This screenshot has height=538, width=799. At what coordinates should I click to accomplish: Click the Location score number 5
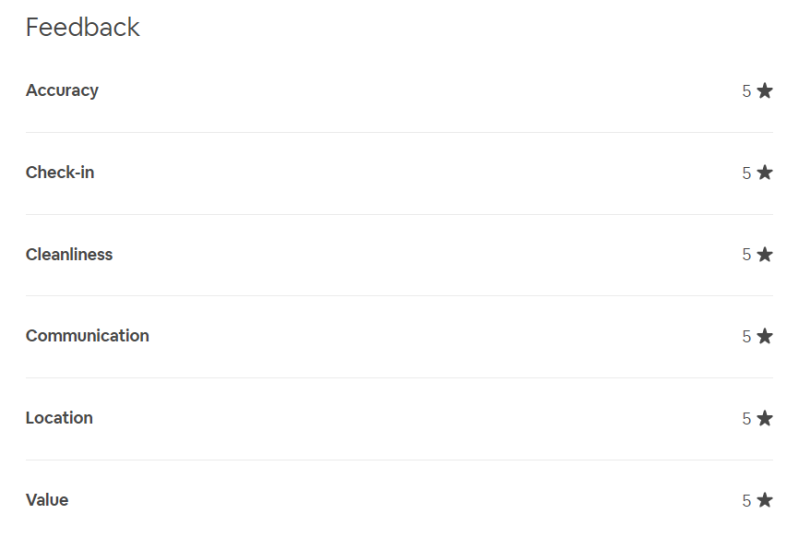click(746, 418)
